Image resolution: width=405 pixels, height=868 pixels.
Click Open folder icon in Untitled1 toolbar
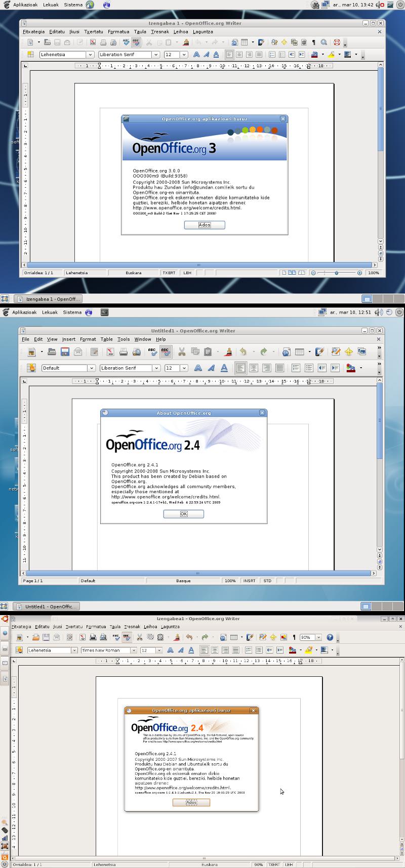pyautogui.click(x=51, y=352)
